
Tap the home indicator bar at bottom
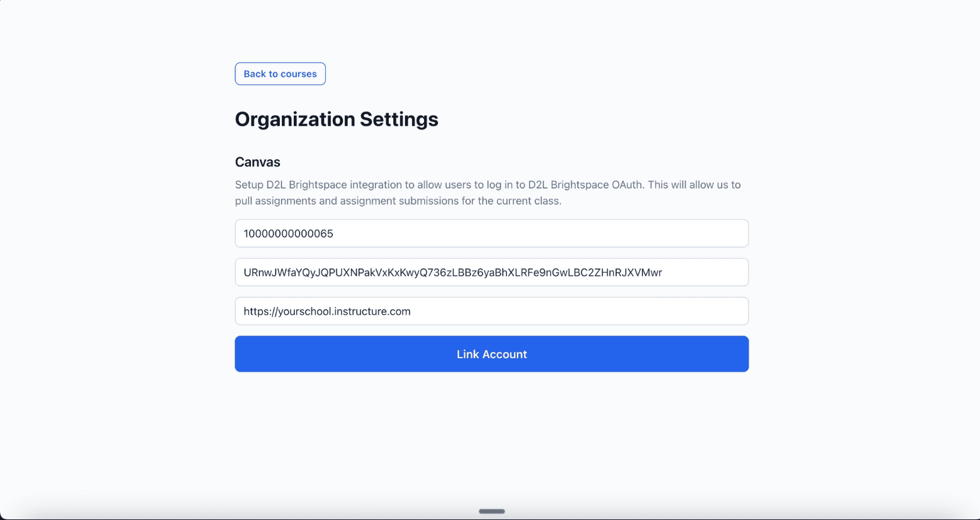pos(491,511)
